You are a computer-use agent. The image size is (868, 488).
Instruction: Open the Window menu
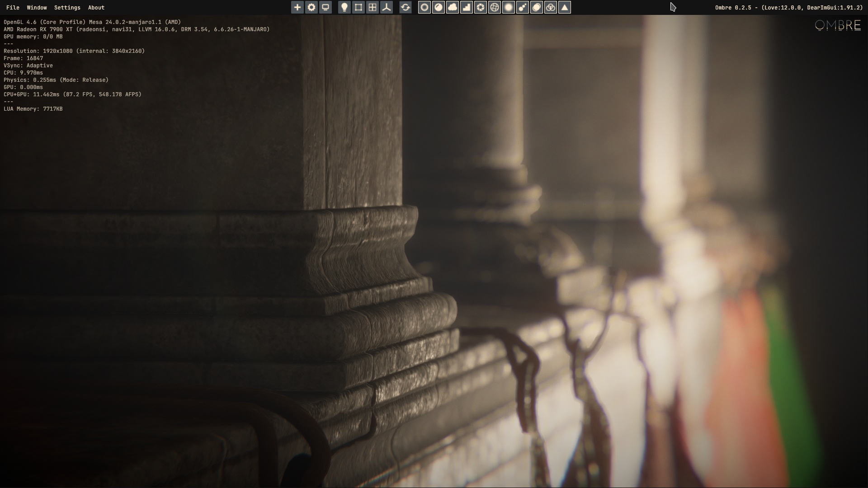37,8
